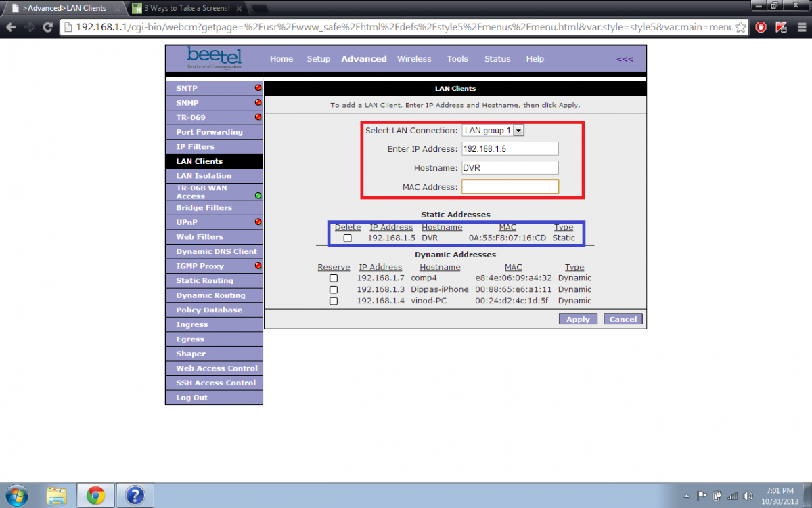This screenshot has width=812, height=508.
Task: Check the Reserve box for comp4
Action: point(334,278)
